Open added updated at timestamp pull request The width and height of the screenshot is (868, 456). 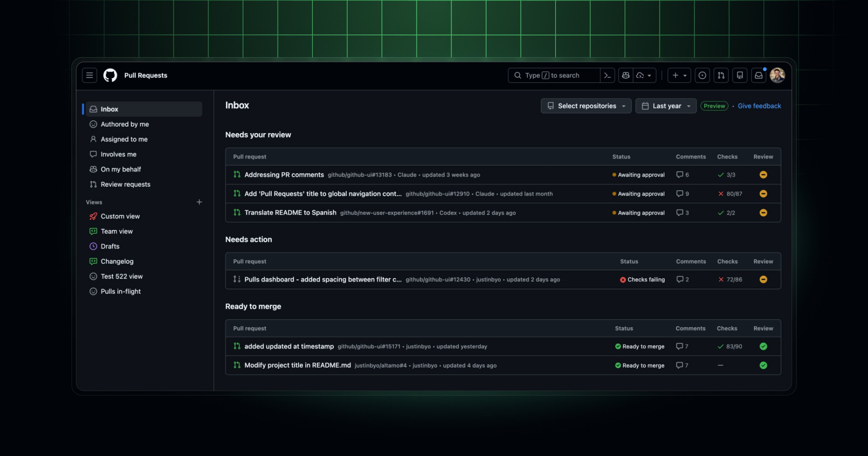tap(289, 346)
